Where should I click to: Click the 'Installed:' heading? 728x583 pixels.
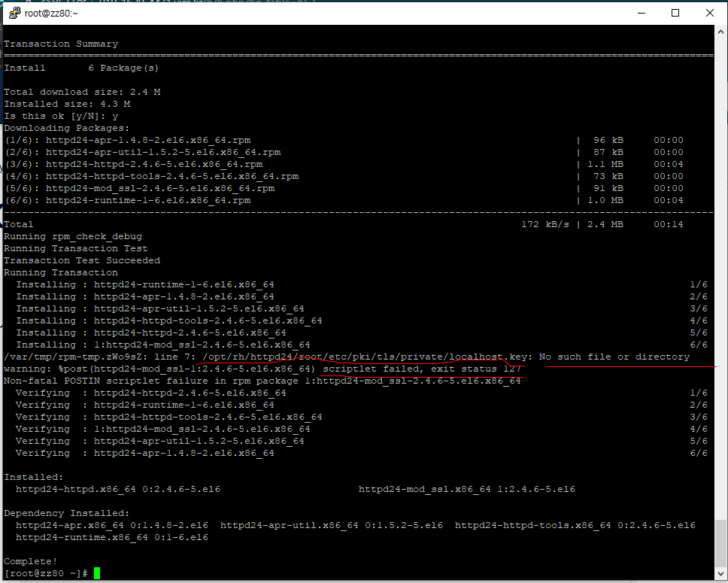click(33, 478)
